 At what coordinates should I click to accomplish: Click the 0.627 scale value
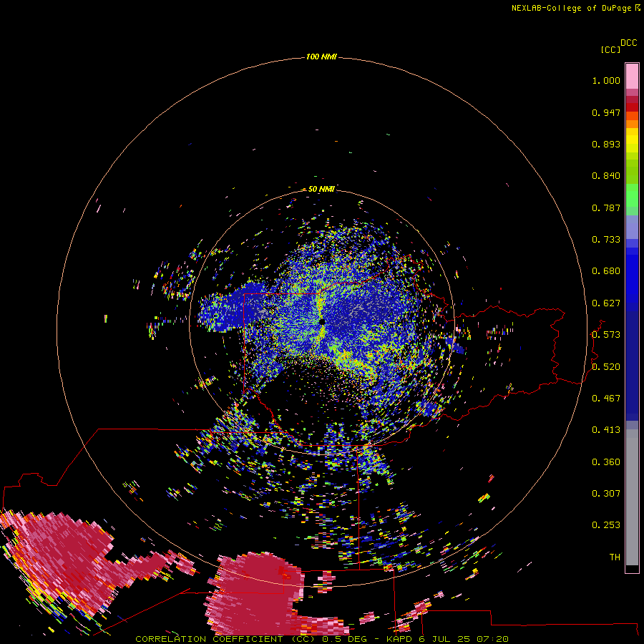(x=606, y=303)
